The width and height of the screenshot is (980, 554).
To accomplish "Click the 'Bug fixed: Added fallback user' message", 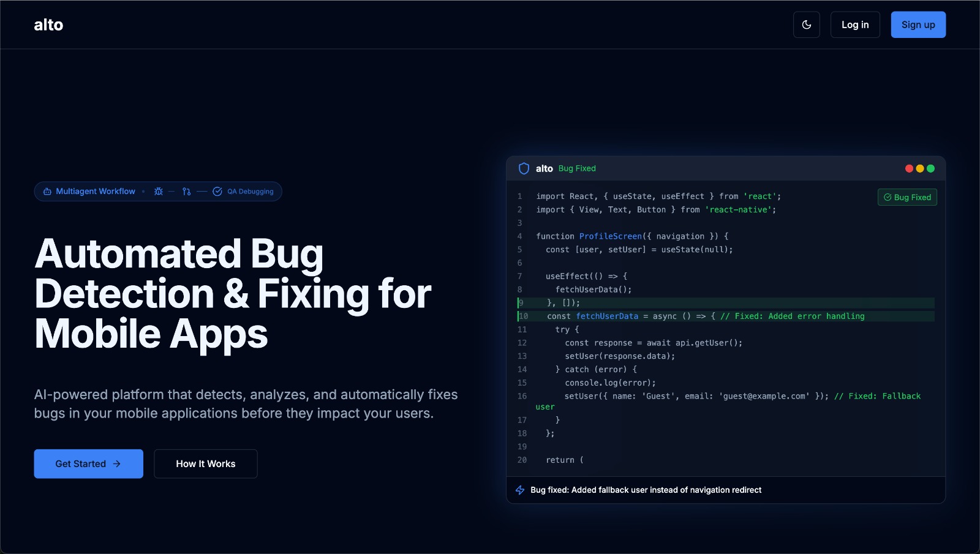I will pyautogui.click(x=646, y=490).
